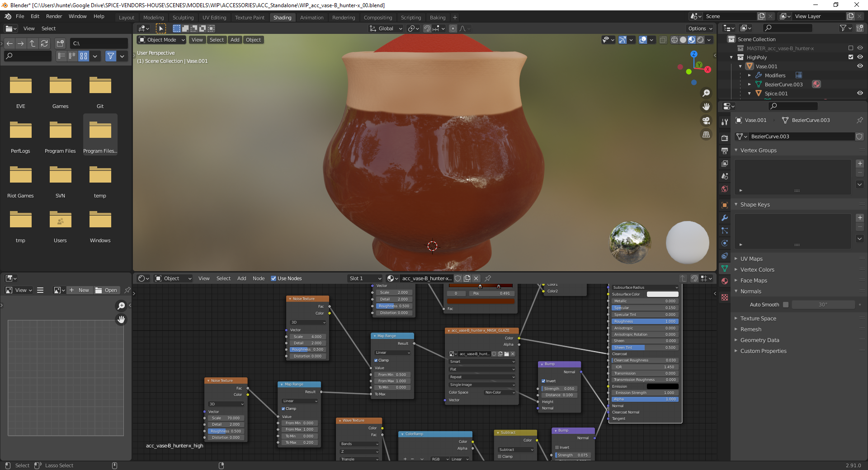Toggle viewport X-ray mode
The width and height of the screenshot is (868, 470).
pyautogui.click(x=663, y=40)
